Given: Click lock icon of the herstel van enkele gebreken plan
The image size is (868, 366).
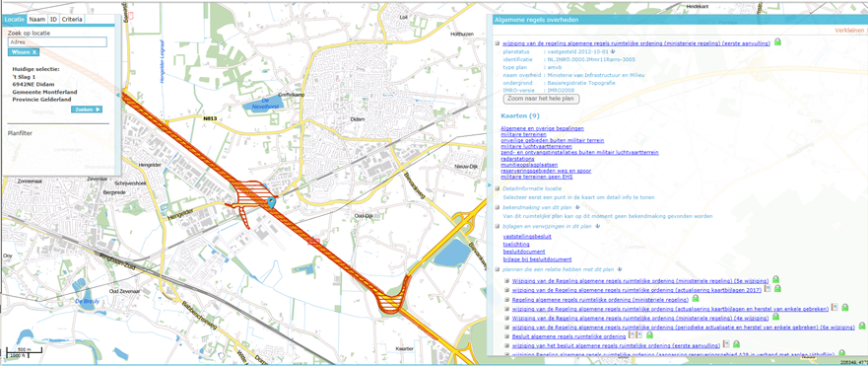Looking at the screenshot, I should (844, 307).
